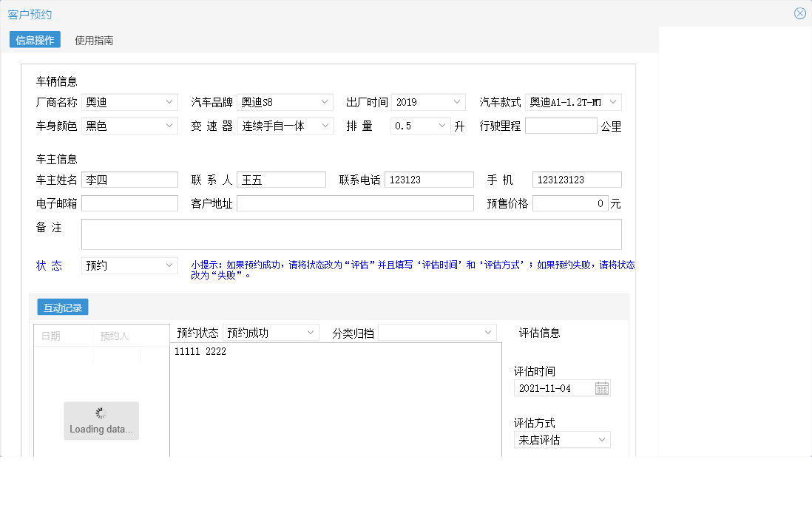Select the 电子邮箱 input field
The height and width of the screenshot is (519, 812).
[129, 203]
